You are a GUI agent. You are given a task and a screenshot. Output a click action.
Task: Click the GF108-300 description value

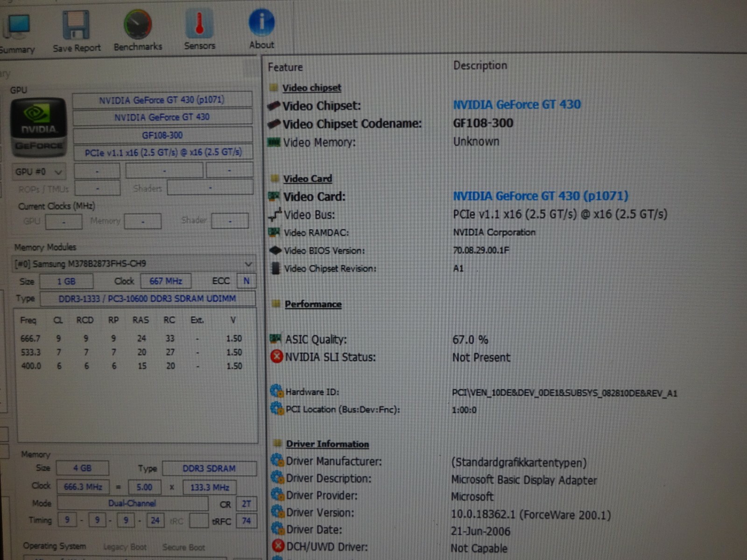483,123
